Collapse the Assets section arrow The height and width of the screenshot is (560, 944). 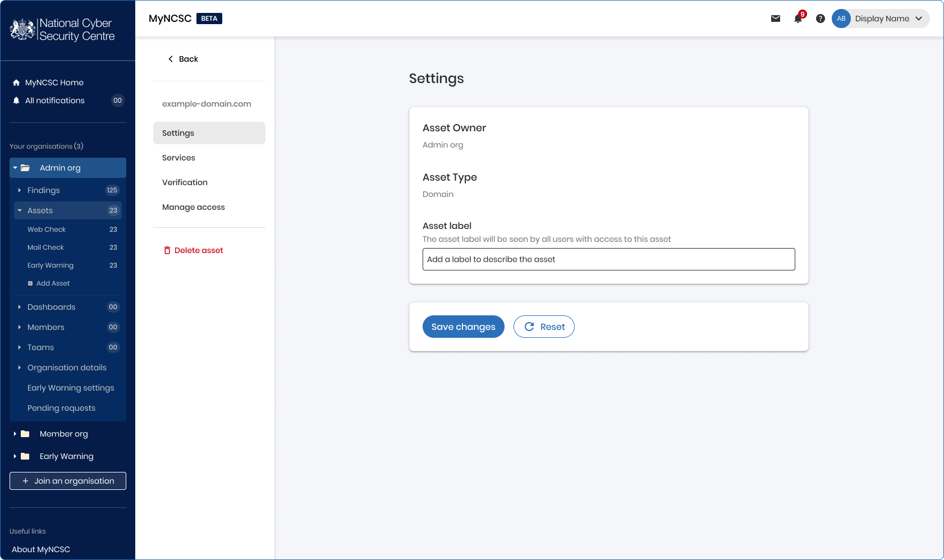pos(20,210)
